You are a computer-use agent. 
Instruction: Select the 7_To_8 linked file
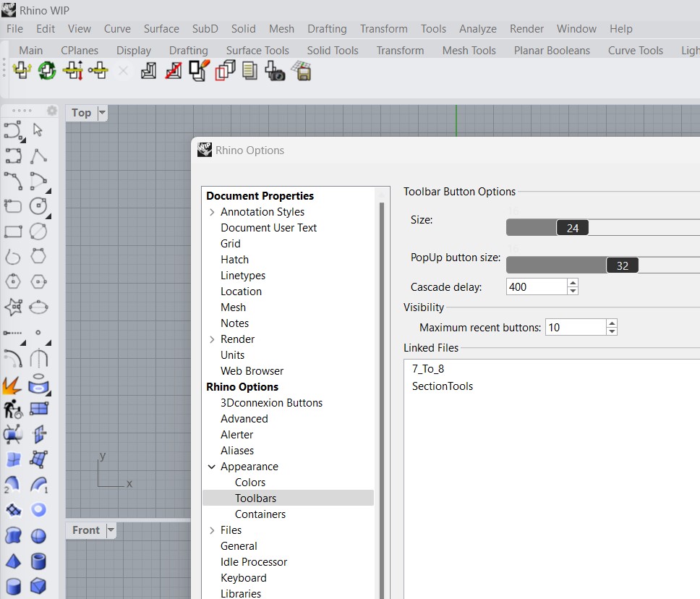coord(427,369)
